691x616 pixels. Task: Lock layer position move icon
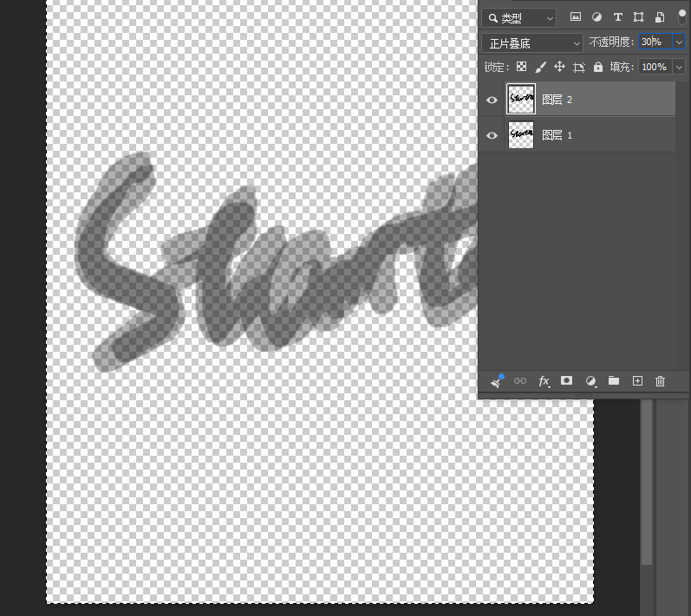(560, 67)
